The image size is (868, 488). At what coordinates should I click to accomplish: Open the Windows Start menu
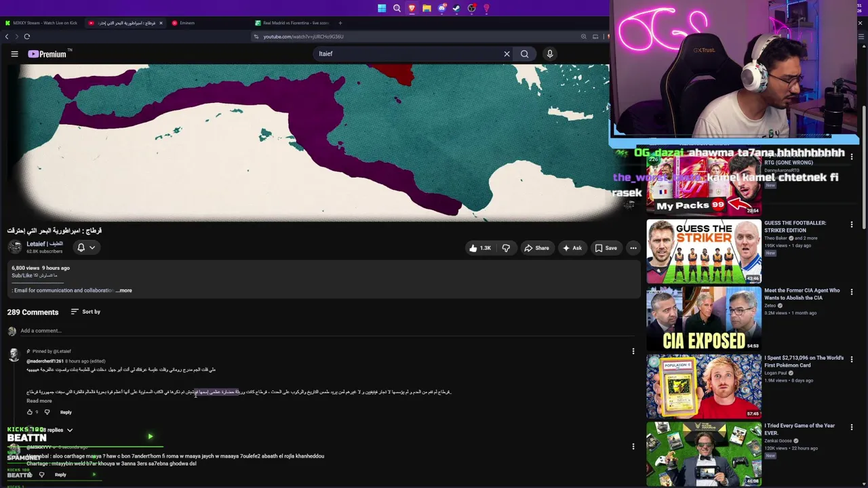pos(382,8)
